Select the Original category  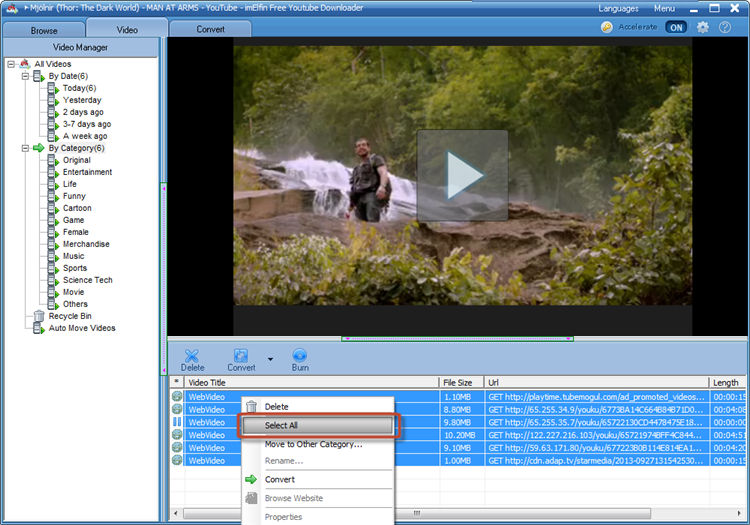pyautogui.click(x=77, y=160)
